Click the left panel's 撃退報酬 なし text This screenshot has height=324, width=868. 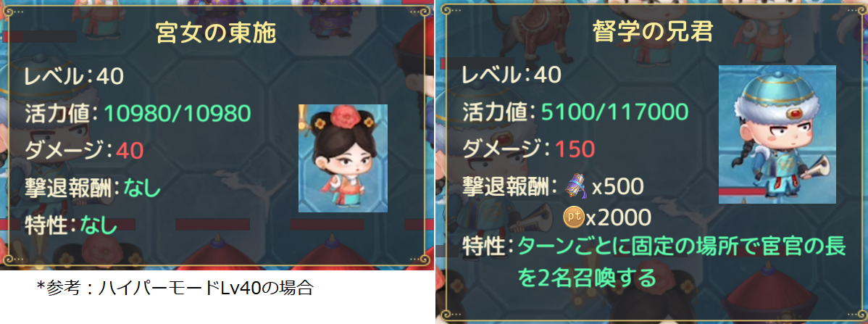(93, 188)
